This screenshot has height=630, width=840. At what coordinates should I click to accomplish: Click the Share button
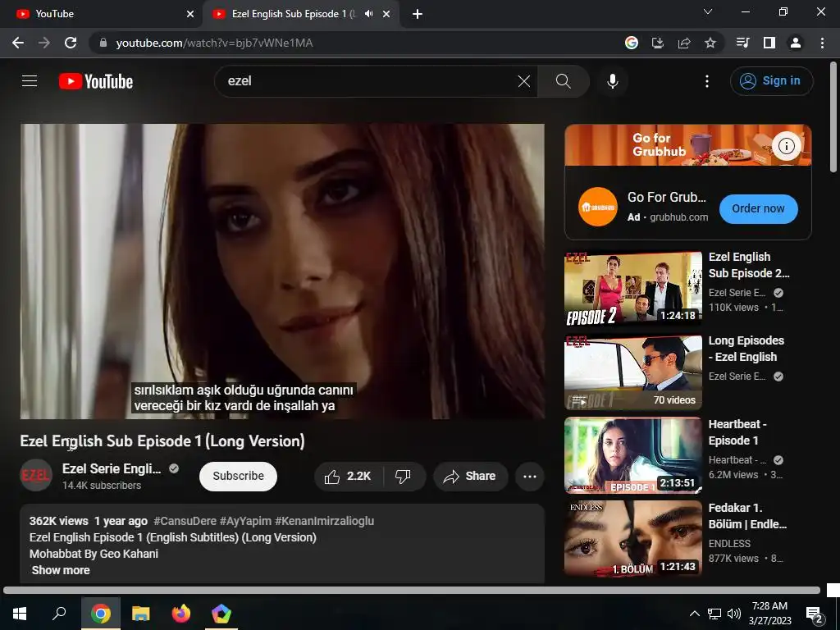coord(470,477)
